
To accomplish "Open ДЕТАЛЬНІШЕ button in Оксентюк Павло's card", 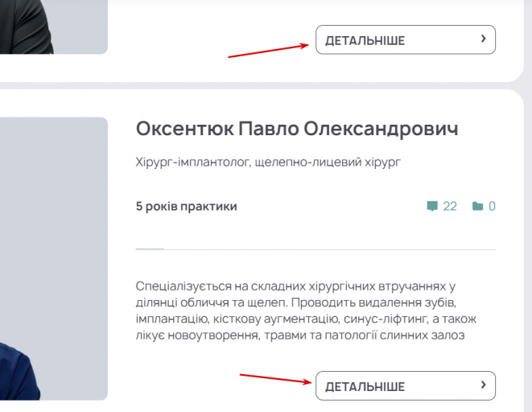I will (406, 385).
